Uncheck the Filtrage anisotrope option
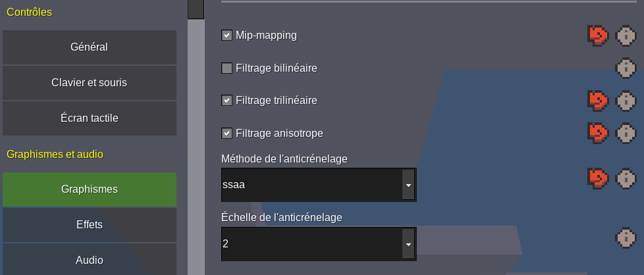644x275 pixels. [x=227, y=134]
